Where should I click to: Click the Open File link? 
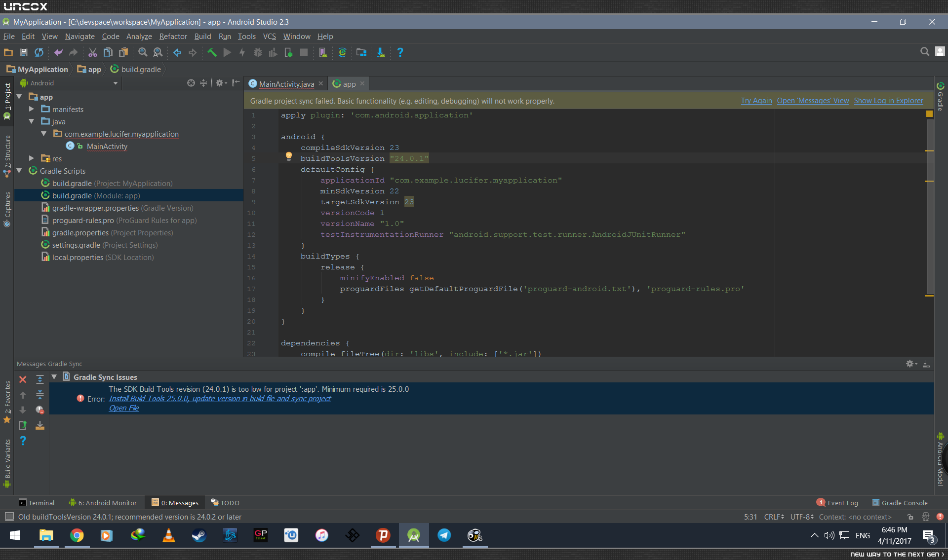[x=124, y=408]
